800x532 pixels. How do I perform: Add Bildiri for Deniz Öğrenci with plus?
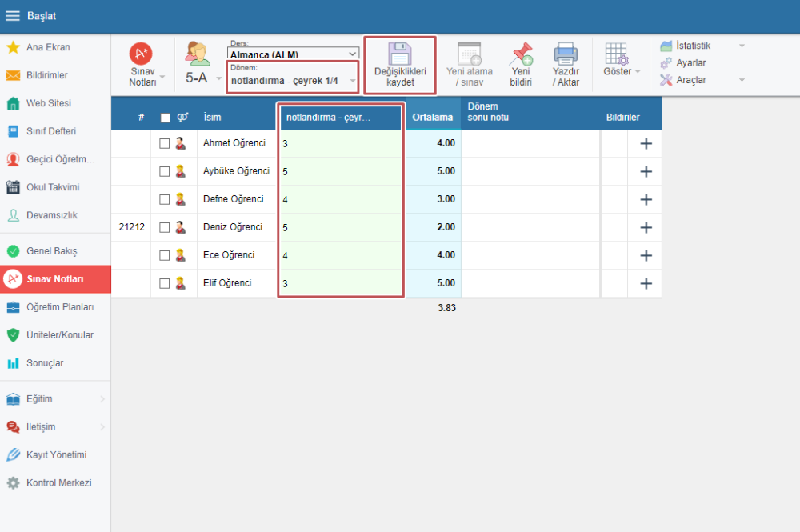coord(646,227)
